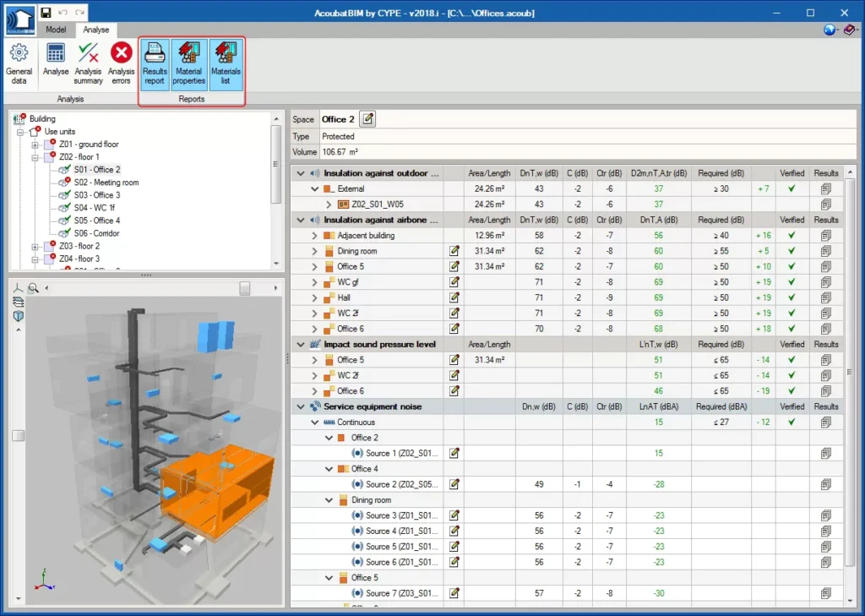Expand the Dining room insulation row

[x=314, y=251]
